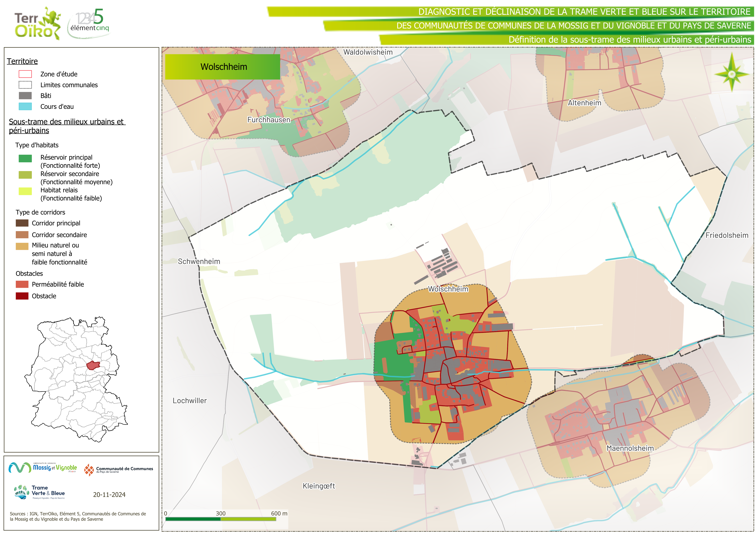Click the Cours d'eau blue swatch
This screenshot has width=756, height=534.
pyautogui.click(x=25, y=106)
